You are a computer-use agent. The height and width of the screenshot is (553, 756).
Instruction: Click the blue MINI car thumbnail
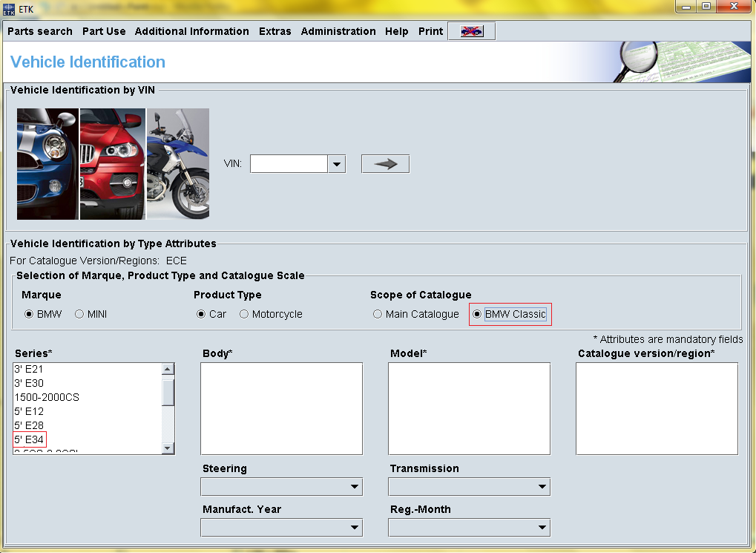47,164
